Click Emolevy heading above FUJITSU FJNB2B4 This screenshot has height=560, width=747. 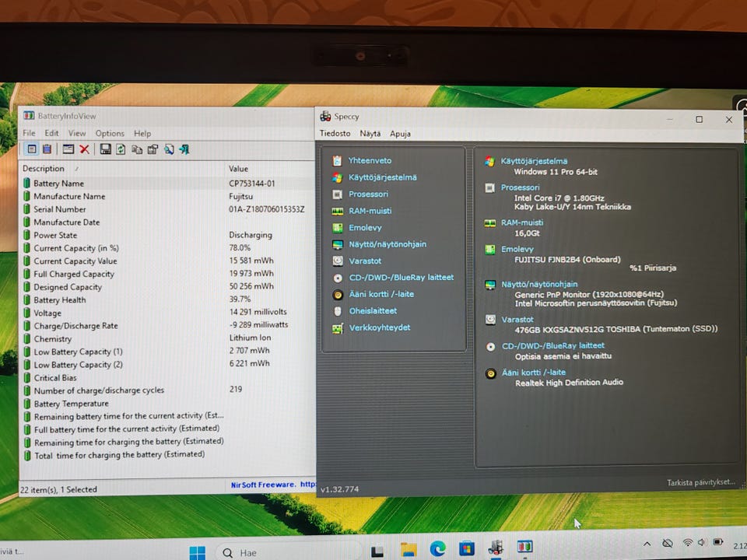[517, 249]
